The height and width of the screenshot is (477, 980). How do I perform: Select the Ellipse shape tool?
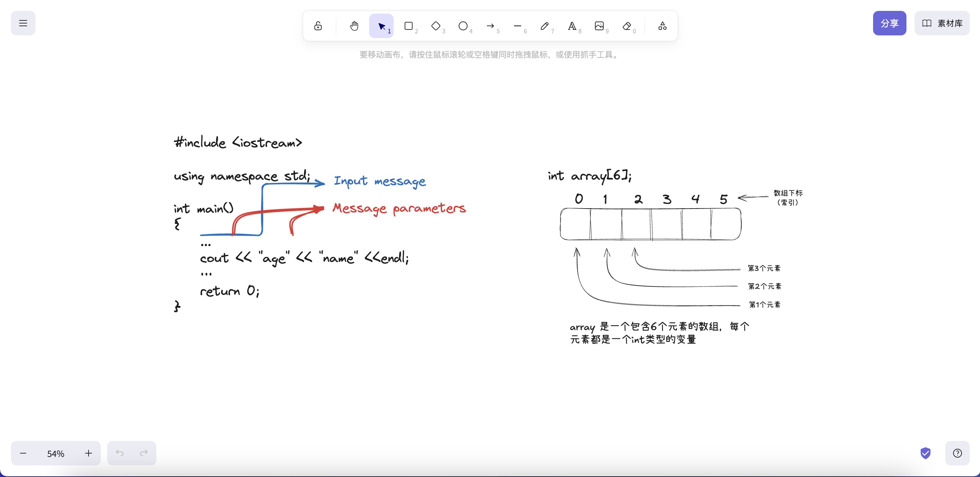tap(463, 26)
